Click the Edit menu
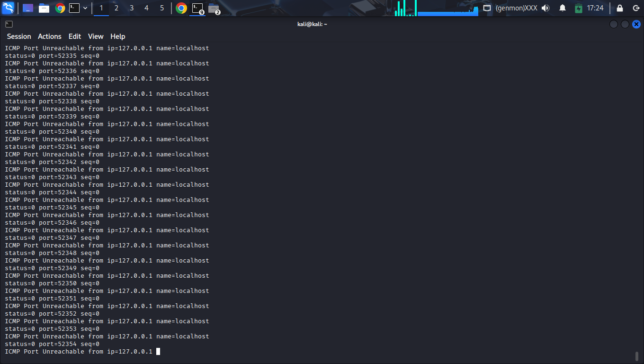644x364 pixels. (75, 36)
